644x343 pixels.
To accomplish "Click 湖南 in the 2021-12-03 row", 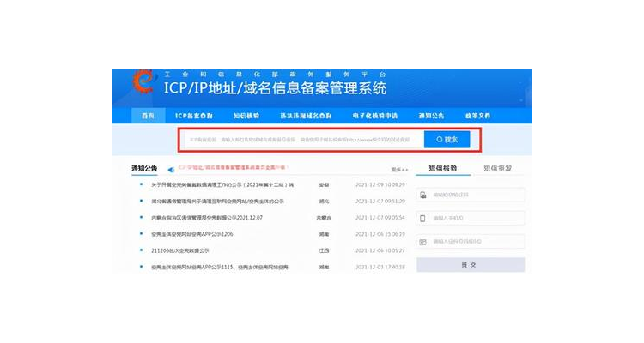I will [324, 267].
